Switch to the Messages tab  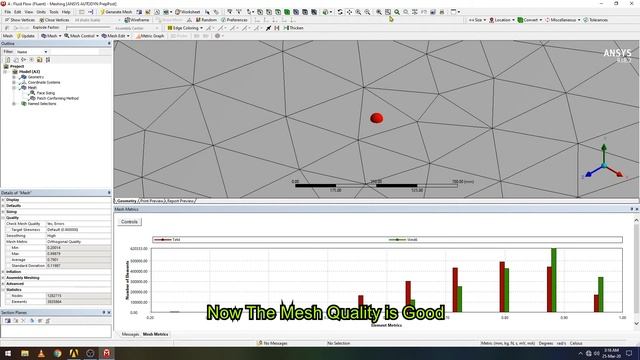point(130,334)
